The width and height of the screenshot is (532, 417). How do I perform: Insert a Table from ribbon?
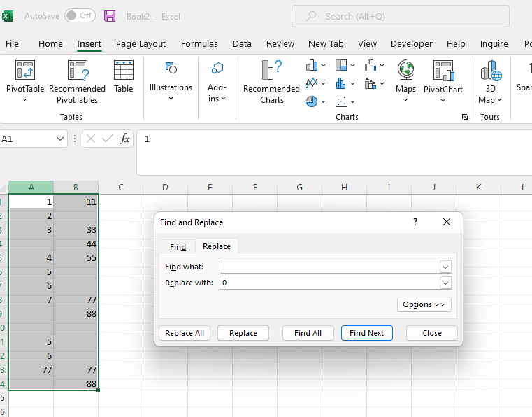[124, 71]
